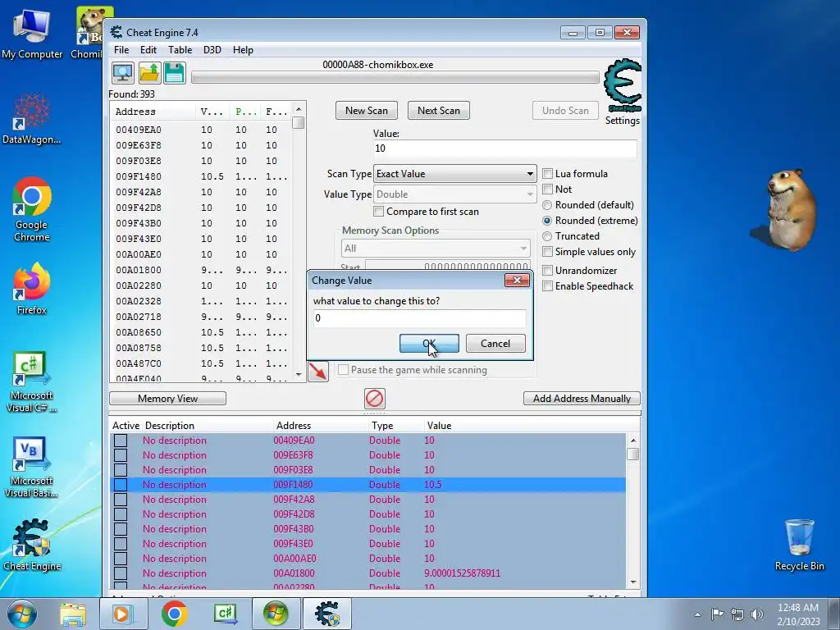Tick Enable Speedhack
The height and width of the screenshot is (630, 840).
pyautogui.click(x=547, y=286)
